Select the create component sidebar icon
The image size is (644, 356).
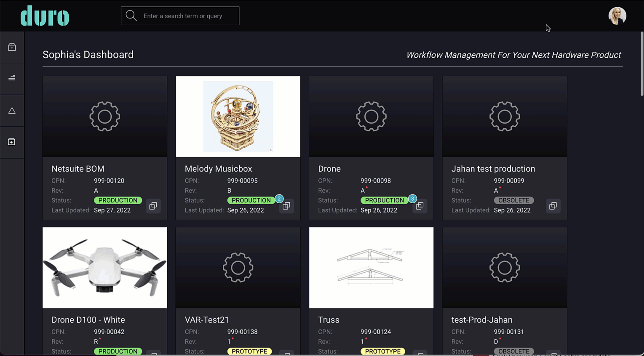(x=12, y=47)
